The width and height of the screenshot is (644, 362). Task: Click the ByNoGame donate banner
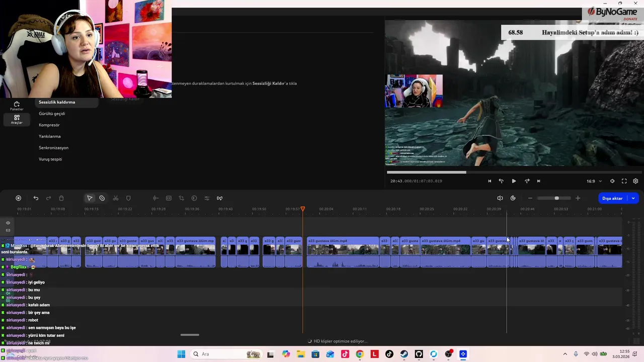click(612, 13)
